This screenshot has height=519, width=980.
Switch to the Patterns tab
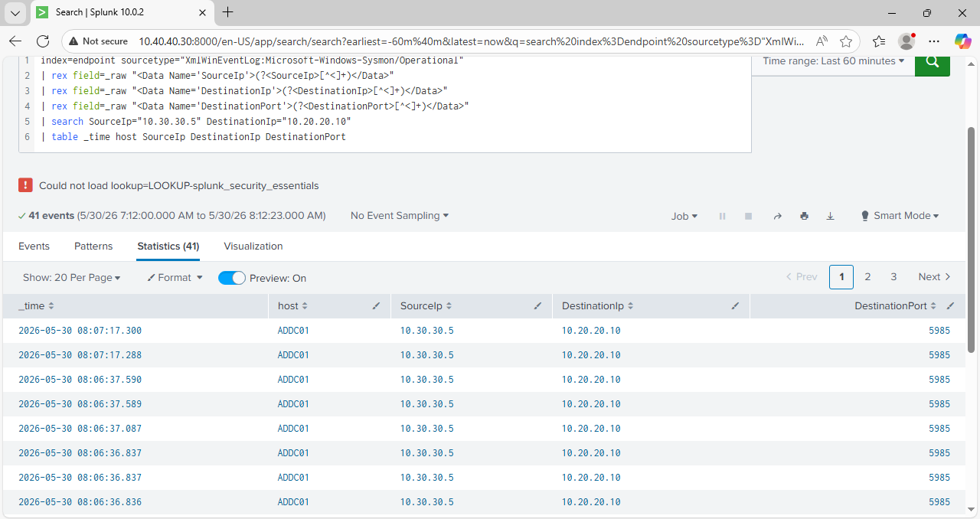pyautogui.click(x=93, y=246)
